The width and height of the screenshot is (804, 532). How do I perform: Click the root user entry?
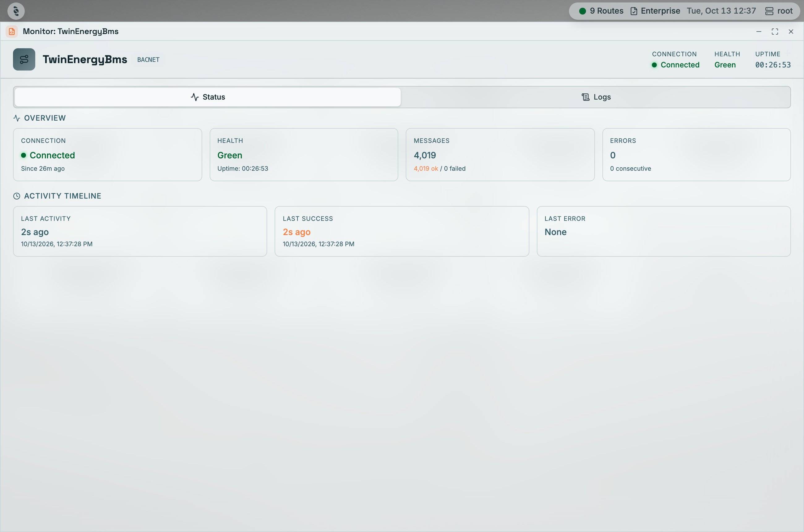click(x=779, y=11)
